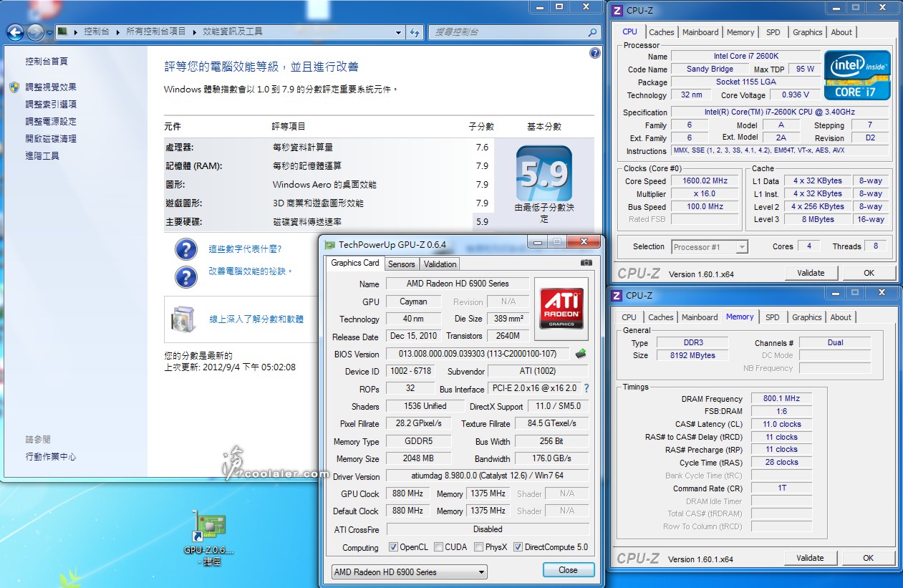Click the Control Panel back navigation arrow
903x588 pixels.
point(15,32)
